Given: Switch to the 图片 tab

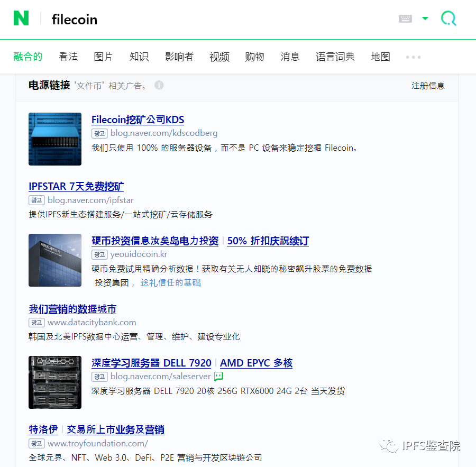Looking at the screenshot, I should point(103,57).
